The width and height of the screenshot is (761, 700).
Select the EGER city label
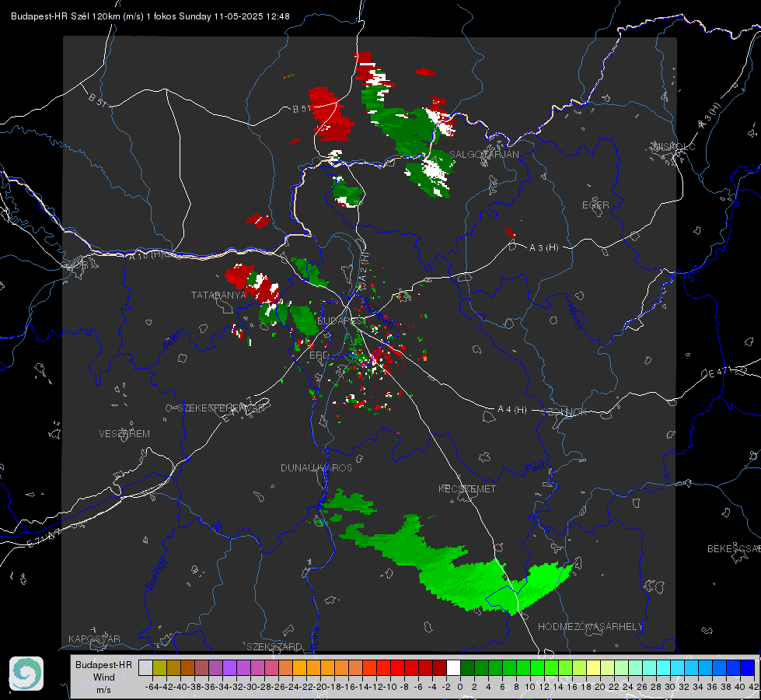tap(595, 205)
